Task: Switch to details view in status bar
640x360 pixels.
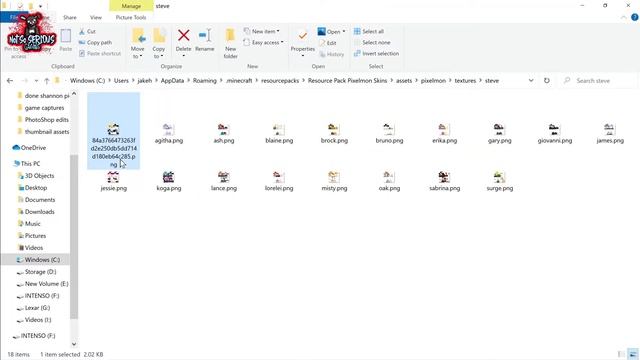Action: [621, 354]
